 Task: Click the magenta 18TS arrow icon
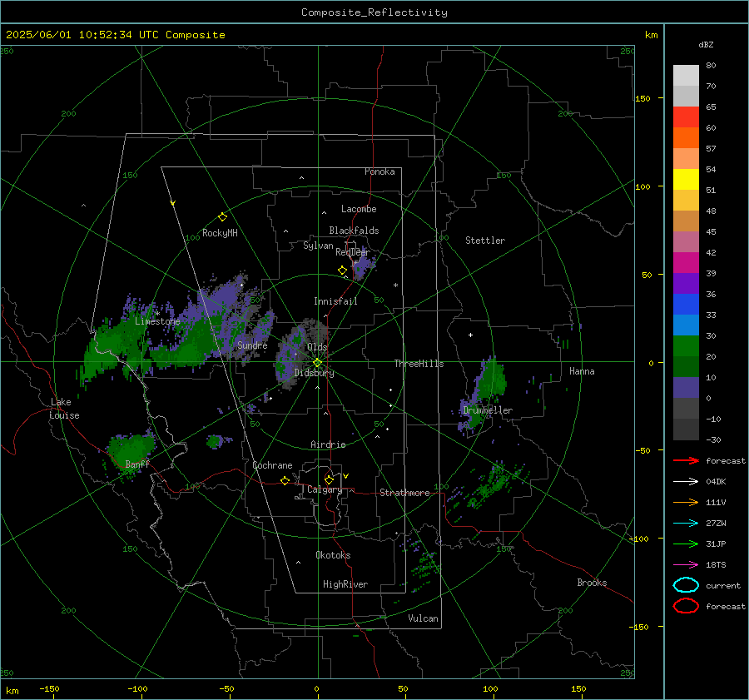click(686, 565)
